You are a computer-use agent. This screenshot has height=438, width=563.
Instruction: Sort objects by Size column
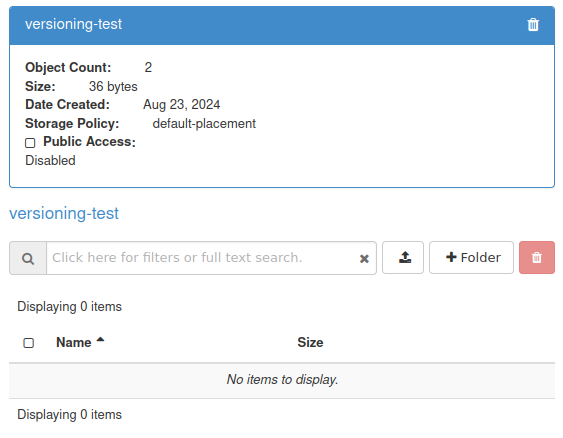click(x=310, y=343)
